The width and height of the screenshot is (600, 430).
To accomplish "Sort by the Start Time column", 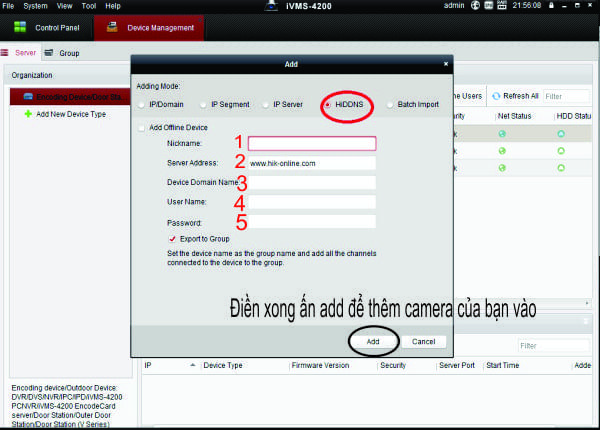I will pos(503,365).
